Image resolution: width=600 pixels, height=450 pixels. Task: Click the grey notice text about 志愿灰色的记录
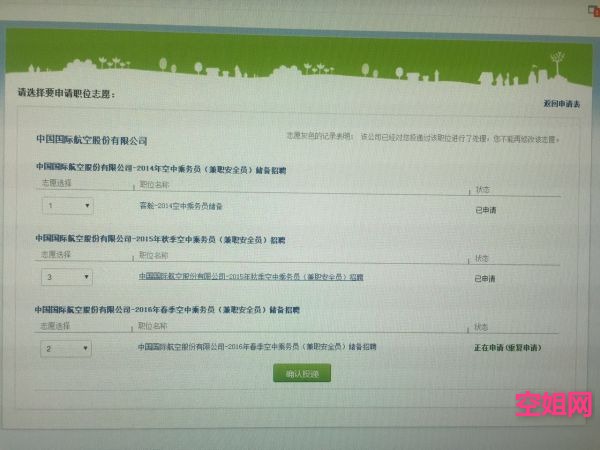[423, 138]
